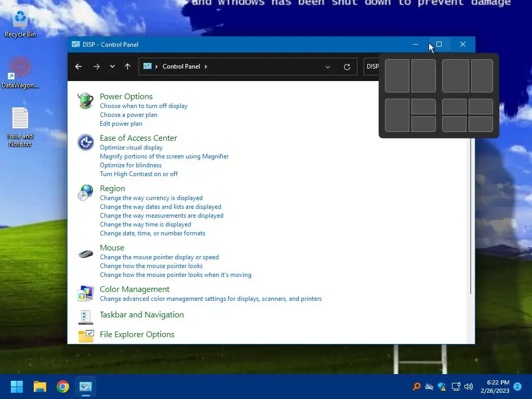The width and height of the screenshot is (532, 399).
Task: Snap to left zone of four-quadrant layout's top row
Action: point(454,107)
